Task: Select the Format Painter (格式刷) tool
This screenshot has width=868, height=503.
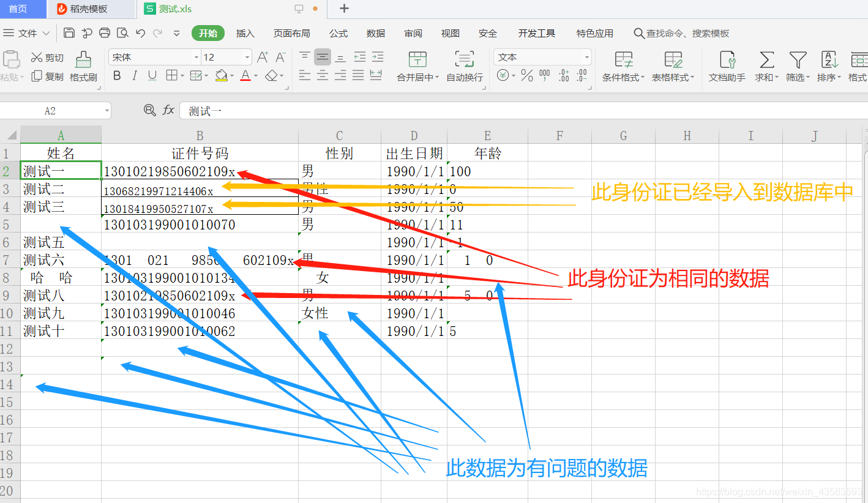Action: click(83, 67)
